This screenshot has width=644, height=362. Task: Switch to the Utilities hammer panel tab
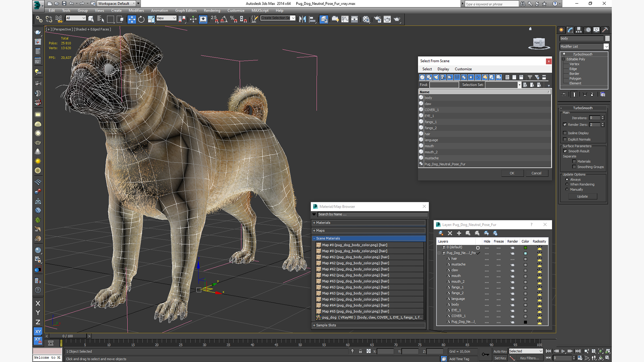click(x=605, y=30)
